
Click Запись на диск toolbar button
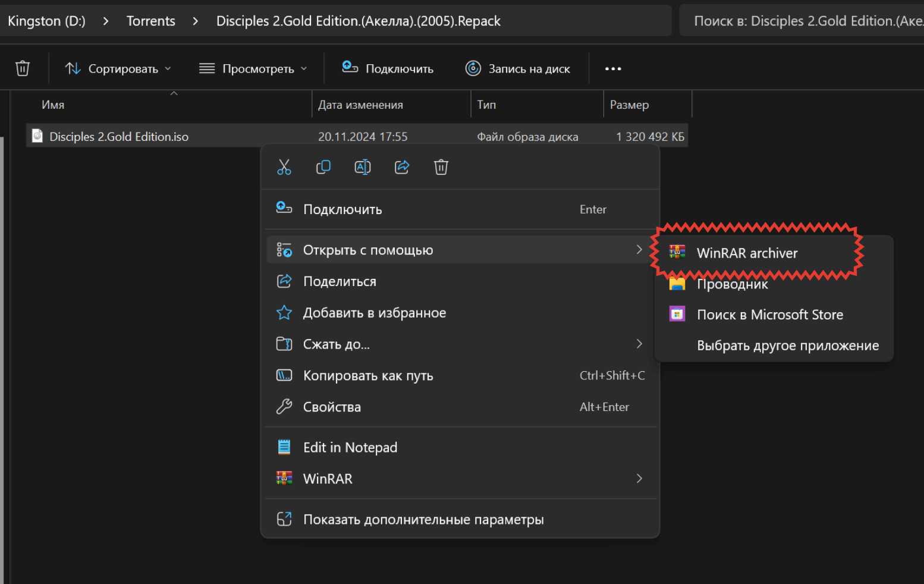518,69
